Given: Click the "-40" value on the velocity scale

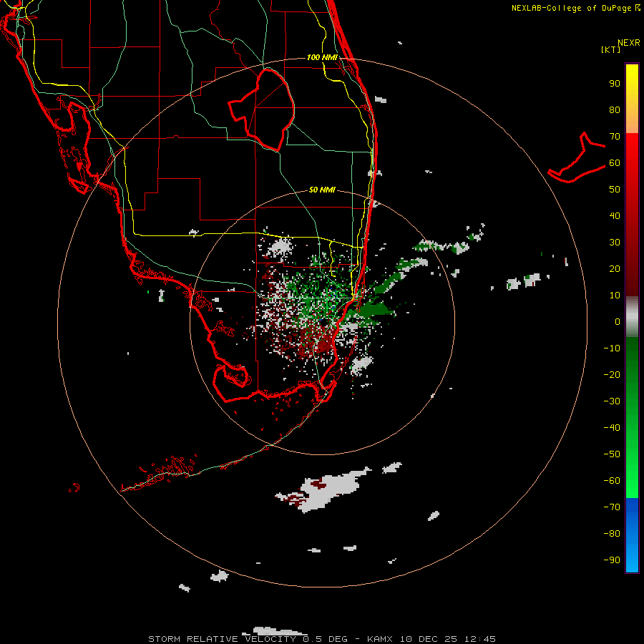Looking at the screenshot, I should (612, 428).
